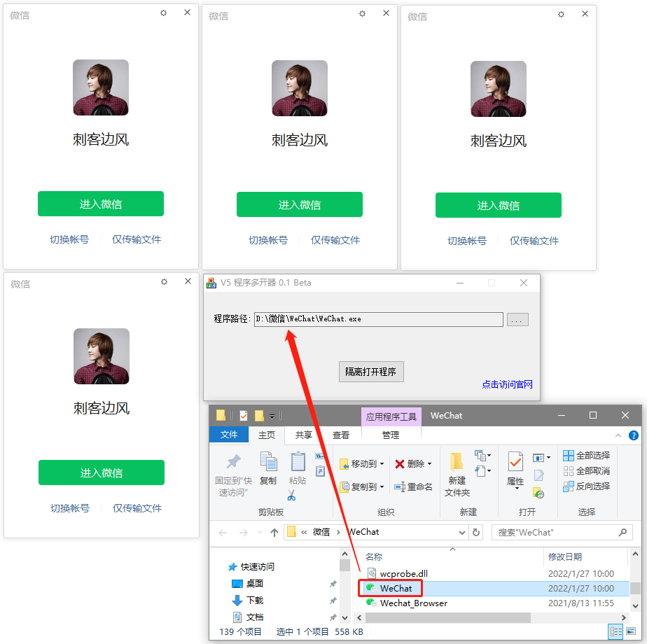
Task: Click the History icon in Open group
Action: pyautogui.click(x=538, y=493)
